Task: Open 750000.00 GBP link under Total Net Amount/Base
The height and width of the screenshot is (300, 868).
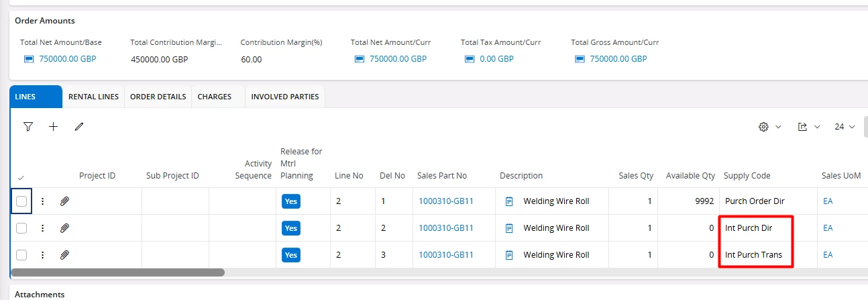Action: pos(68,59)
